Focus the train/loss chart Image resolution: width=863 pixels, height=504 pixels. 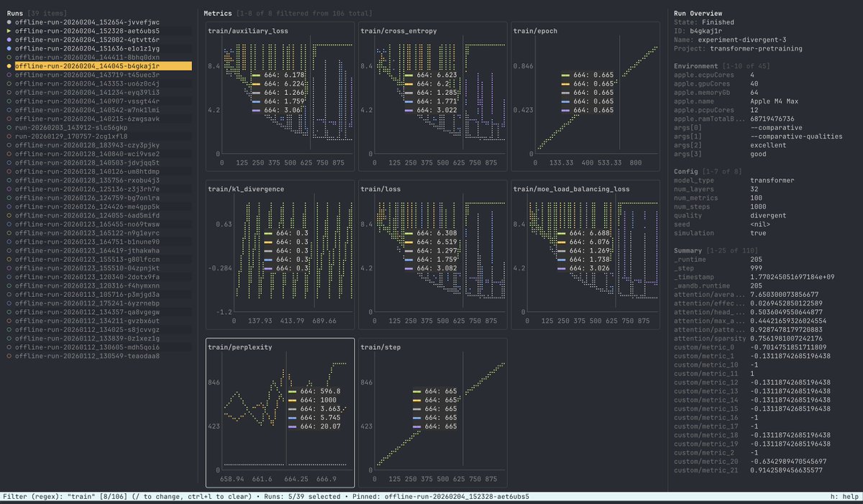[433, 255]
